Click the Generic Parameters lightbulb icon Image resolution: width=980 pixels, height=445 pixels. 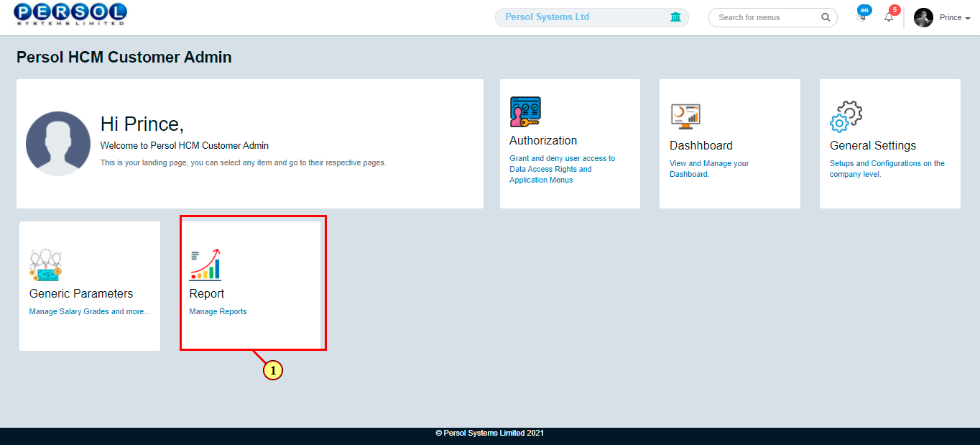pos(45,265)
